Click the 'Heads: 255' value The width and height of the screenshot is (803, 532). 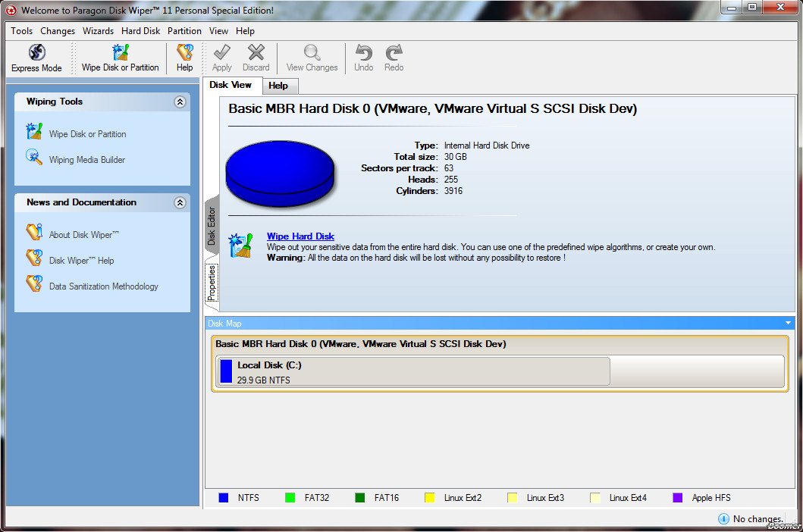tap(450, 179)
